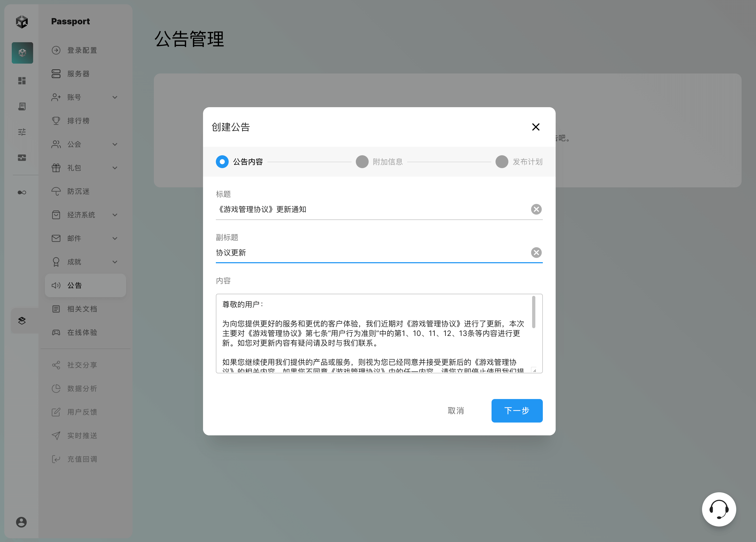Expand the 邮件 menu section
Viewport: 756px width, 542px height.
(115, 238)
